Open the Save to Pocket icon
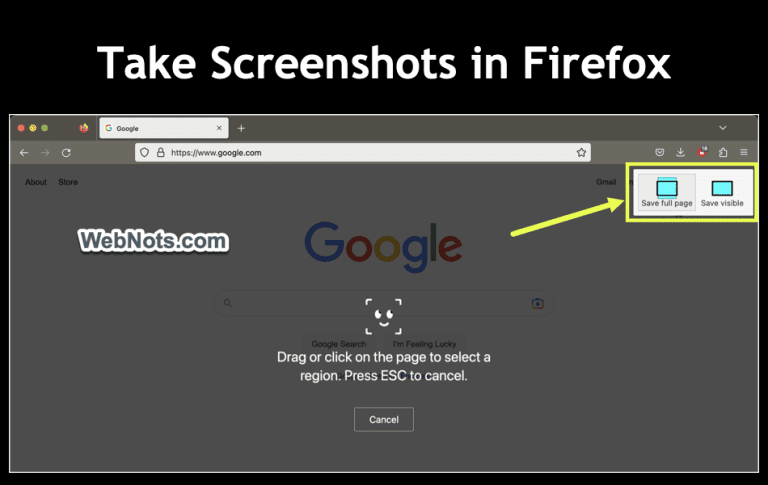The width and height of the screenshot is (768, 485). coord(660,152)
